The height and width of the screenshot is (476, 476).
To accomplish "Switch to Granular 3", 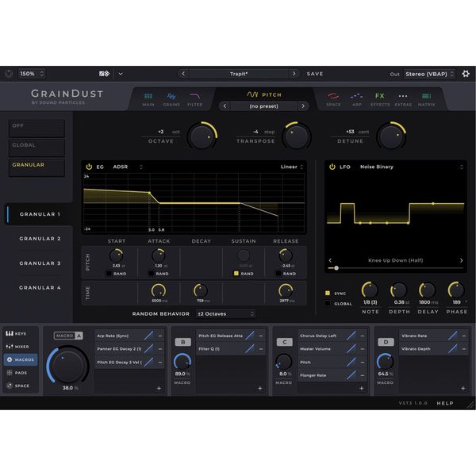I will [x=40, y=263].
